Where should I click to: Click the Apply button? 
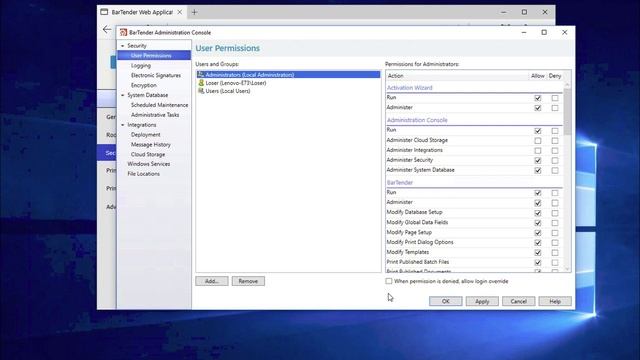click(x=482, y=301)
